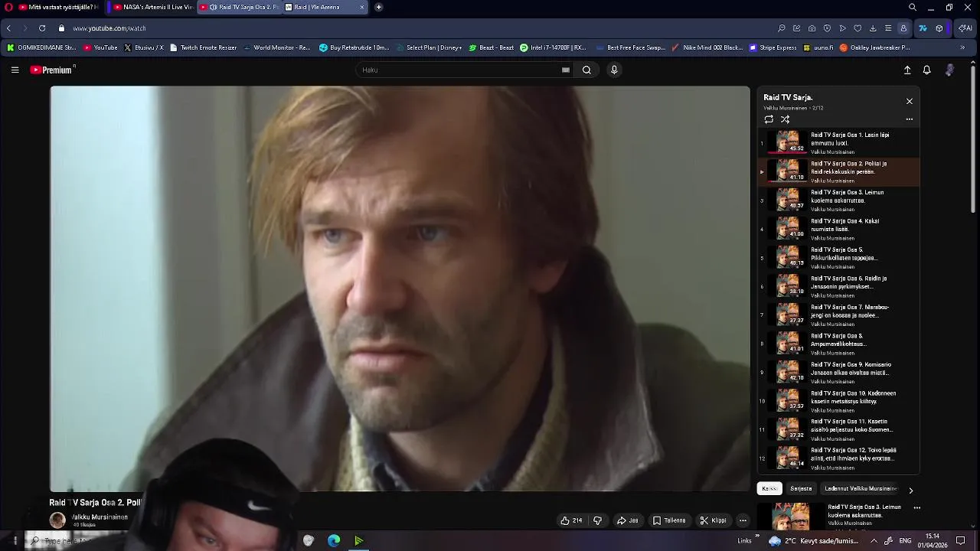Open playlist three-dot options menu

[909, 119]
